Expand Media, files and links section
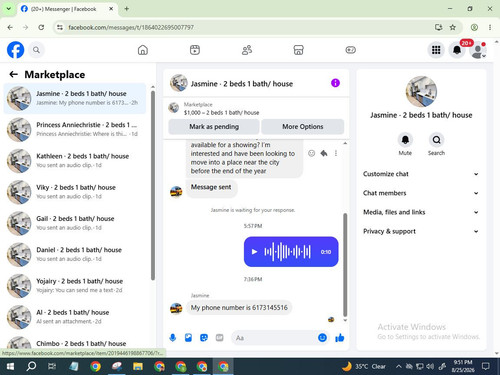Image resolution: width=500 pixels, height=375 pixels. tap(421, 212)
